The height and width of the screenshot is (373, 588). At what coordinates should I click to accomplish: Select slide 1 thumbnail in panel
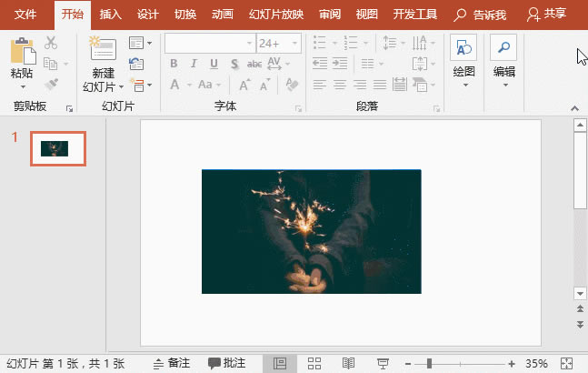tap(58, 148)
